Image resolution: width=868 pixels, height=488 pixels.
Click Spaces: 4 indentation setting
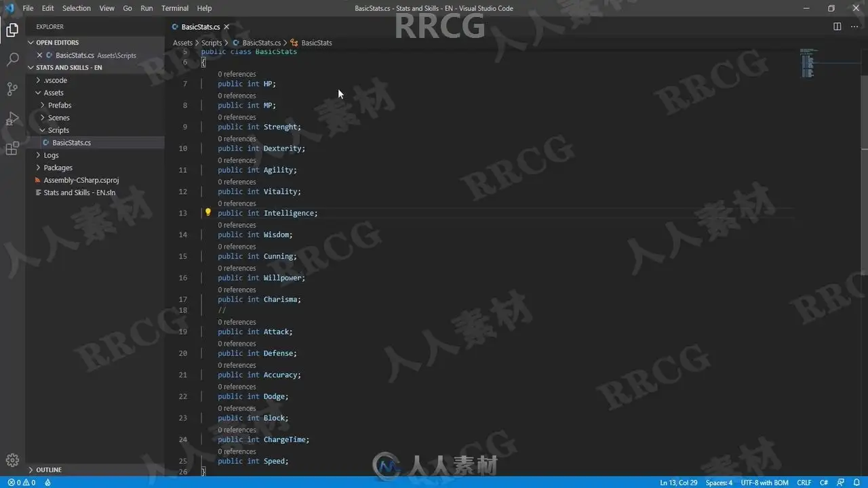tap(719, 483)
